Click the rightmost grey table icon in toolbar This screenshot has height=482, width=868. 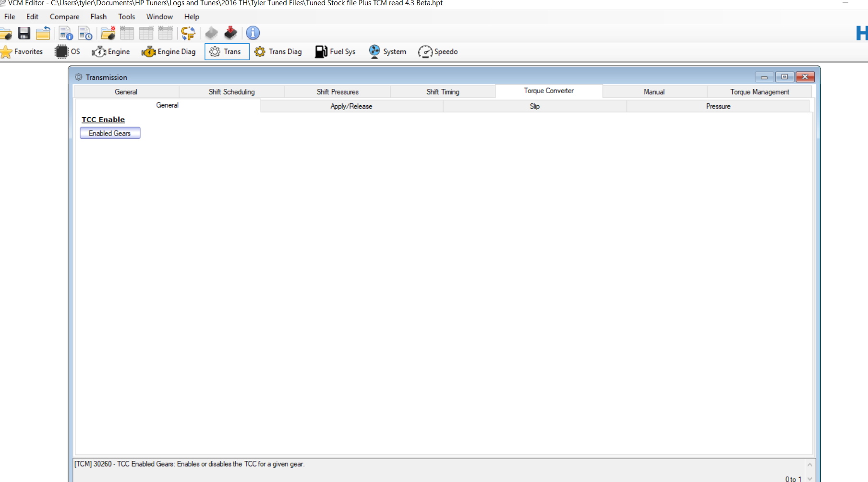coord(165,33)
